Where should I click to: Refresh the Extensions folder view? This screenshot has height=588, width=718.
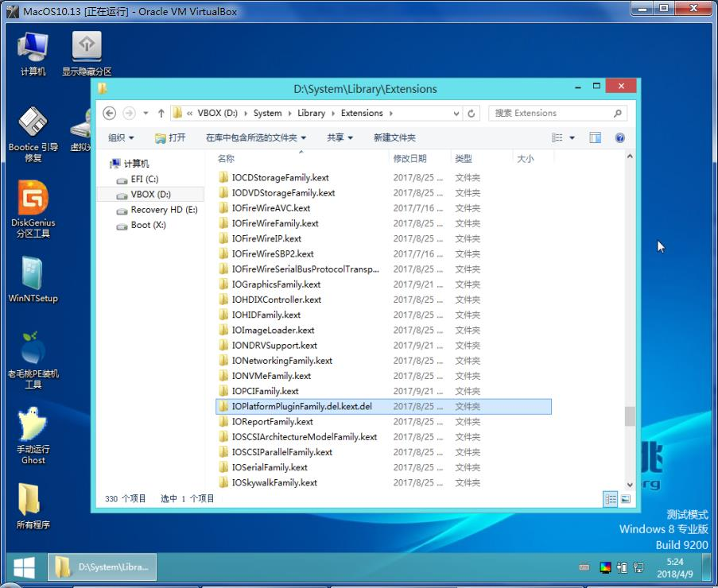pos(472,113)
